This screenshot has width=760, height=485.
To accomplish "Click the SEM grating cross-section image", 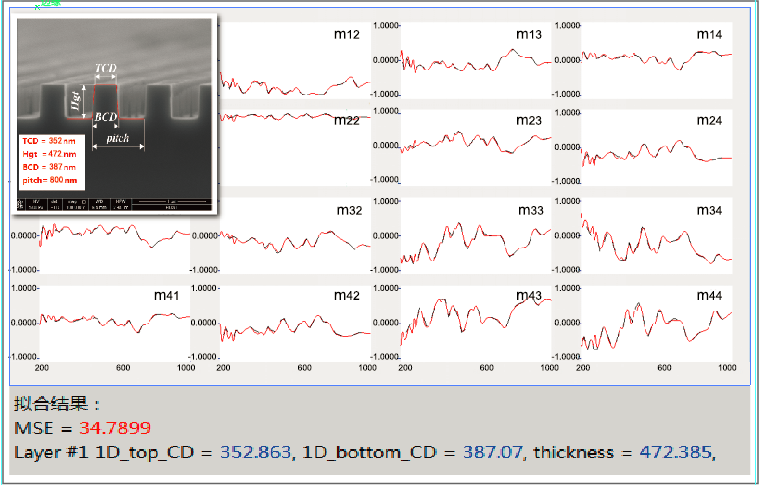I will tap(114, 114).
